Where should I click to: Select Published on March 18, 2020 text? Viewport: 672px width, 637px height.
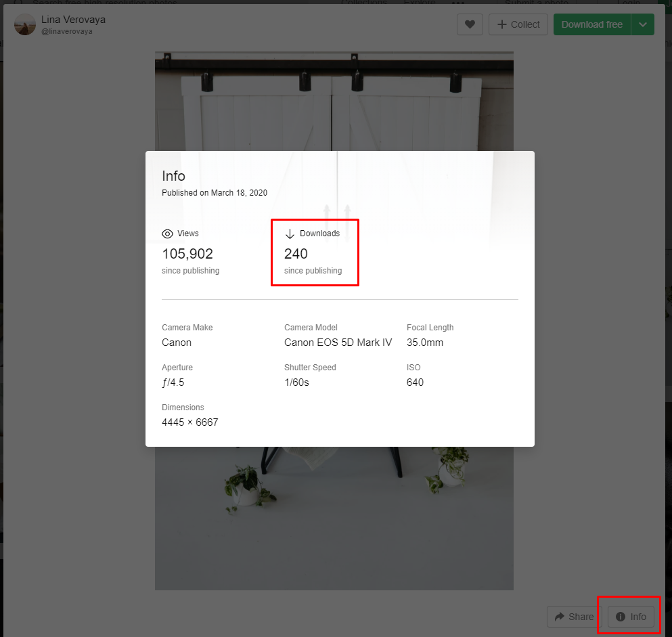pyautogui.click(x=215, y=193)
